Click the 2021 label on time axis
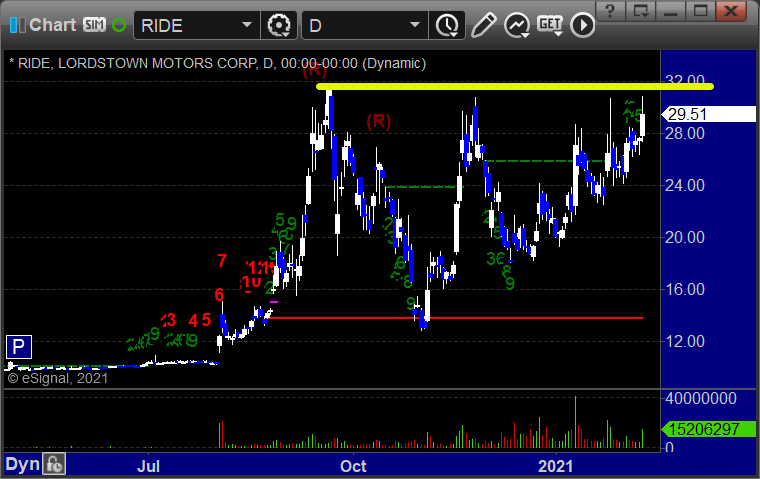 555,466
